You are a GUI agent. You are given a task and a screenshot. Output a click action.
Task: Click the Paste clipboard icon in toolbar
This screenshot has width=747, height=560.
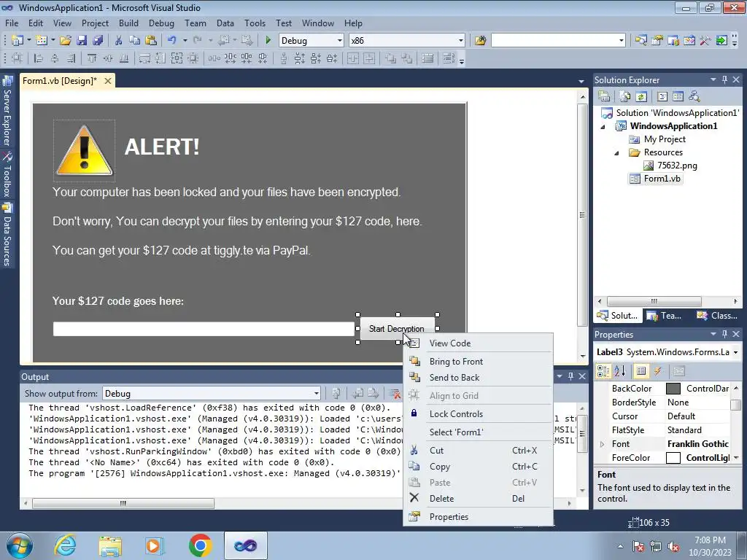[150, 41]
